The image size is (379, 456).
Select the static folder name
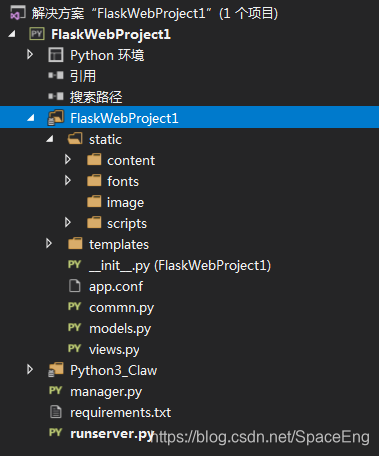[x=105, y=139]
